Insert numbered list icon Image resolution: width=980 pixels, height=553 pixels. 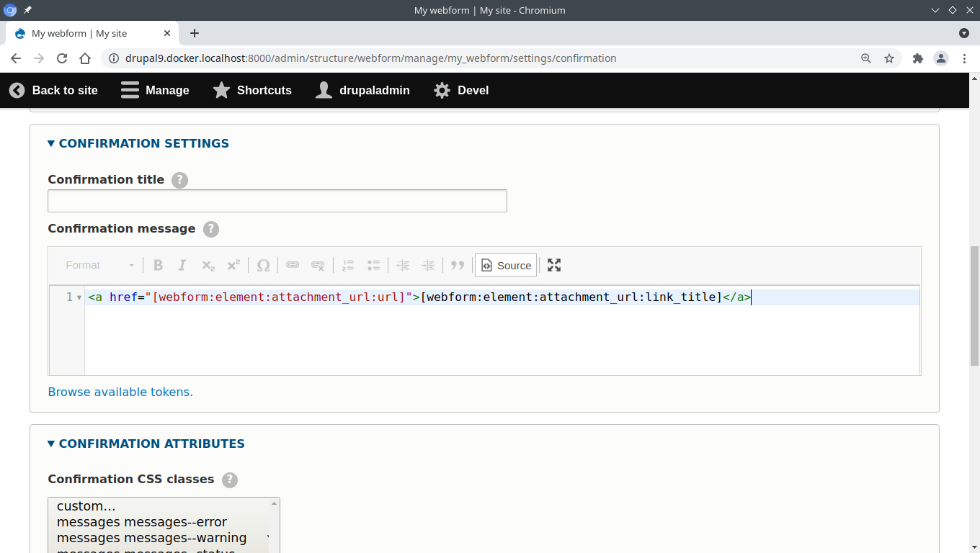click(348, 265)
